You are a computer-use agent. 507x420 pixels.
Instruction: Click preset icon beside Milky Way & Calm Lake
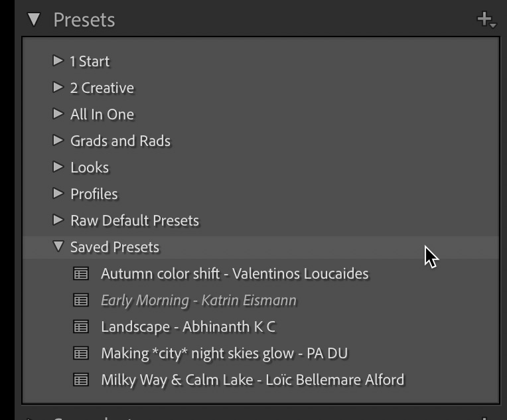81,380
